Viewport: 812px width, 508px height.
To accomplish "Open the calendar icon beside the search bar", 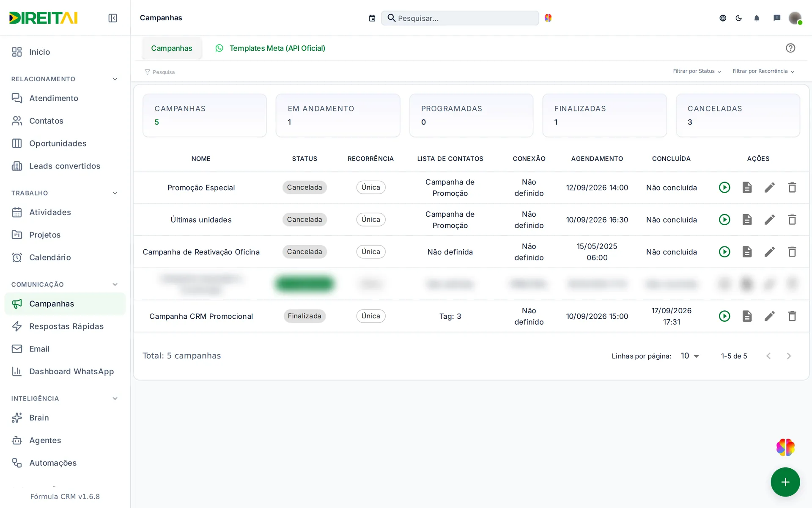I will tap(372, 18).
